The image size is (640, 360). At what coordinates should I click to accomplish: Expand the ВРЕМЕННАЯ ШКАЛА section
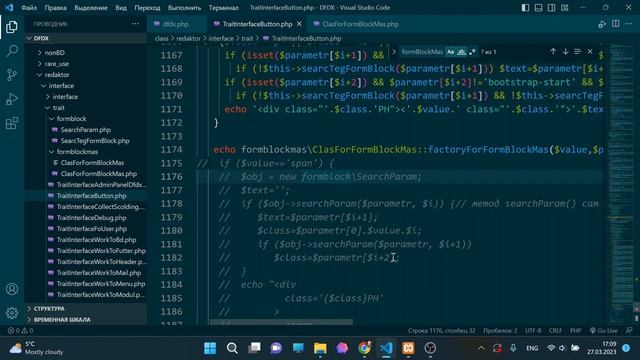click(85, 320)
